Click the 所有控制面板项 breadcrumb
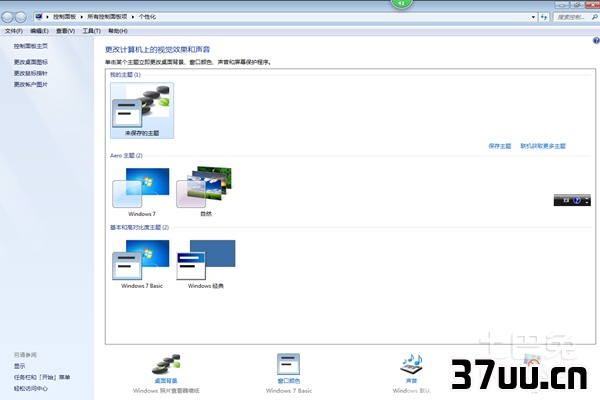Image resolution: width=600 pixels, height=400 pixels. tap(107, 17)
